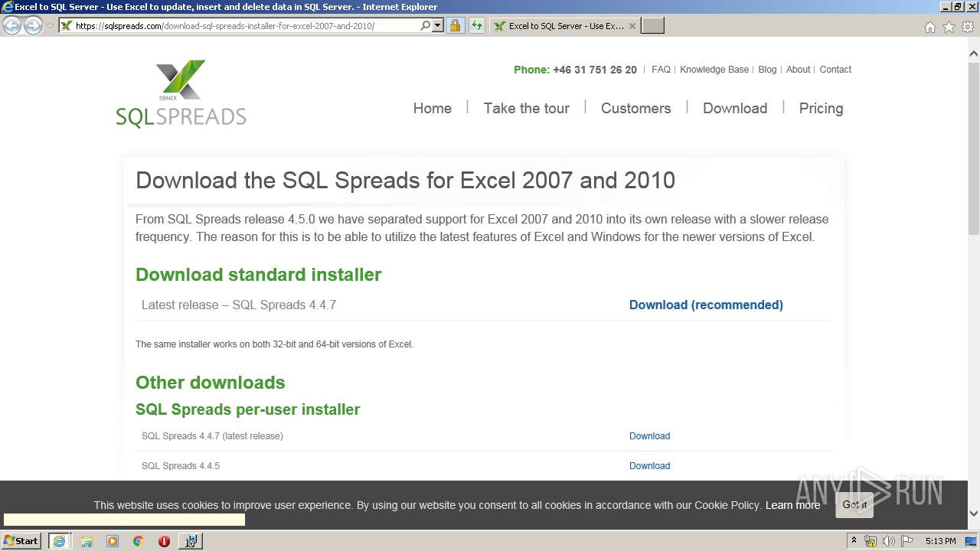
Task: Go back with the IE Back arrow
Action: pos(11,25)
